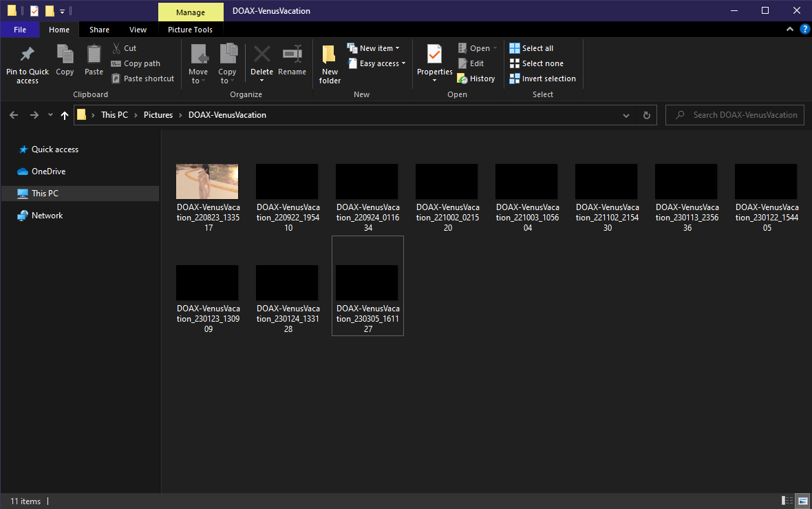812x509 pixels.
Task: Switch to the Share ribbon tab
Action: tap(99, 30)
